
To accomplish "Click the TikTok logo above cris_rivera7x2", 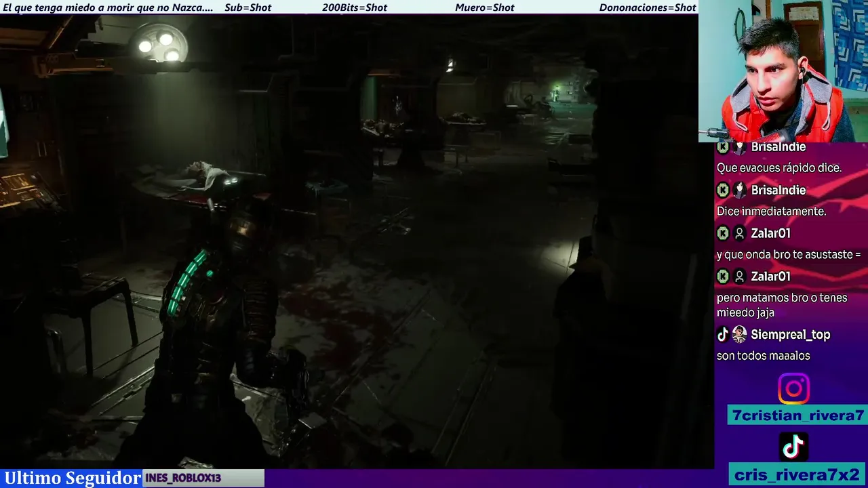I will coord(793,447).
